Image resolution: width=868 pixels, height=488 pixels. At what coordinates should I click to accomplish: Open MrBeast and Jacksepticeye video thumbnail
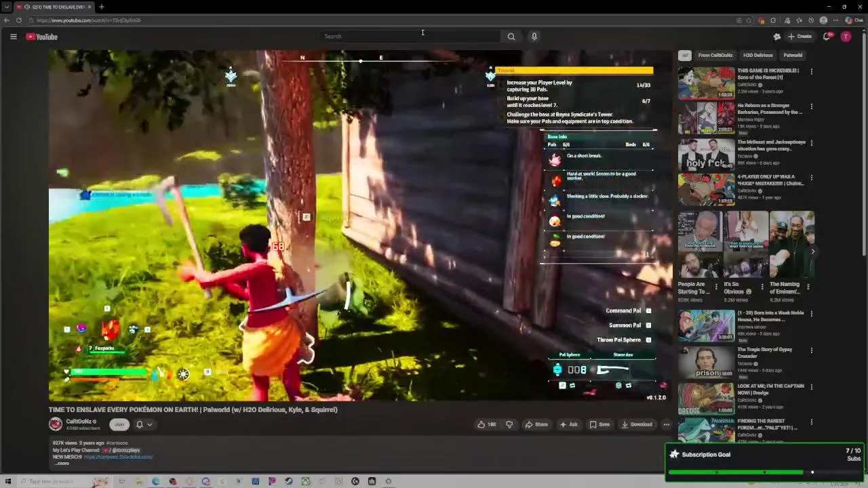[x=706, y=155]
